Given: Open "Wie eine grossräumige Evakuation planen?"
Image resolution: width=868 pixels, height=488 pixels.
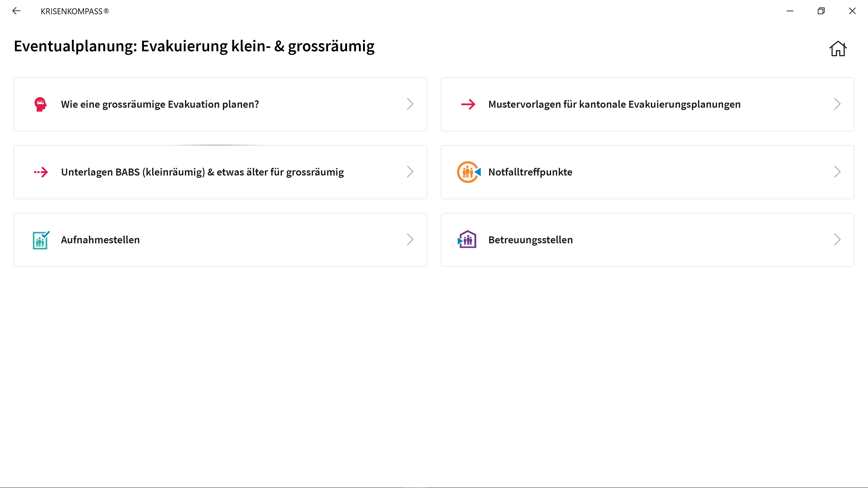Looking at the screenshot, I should [x=160, y=104].
